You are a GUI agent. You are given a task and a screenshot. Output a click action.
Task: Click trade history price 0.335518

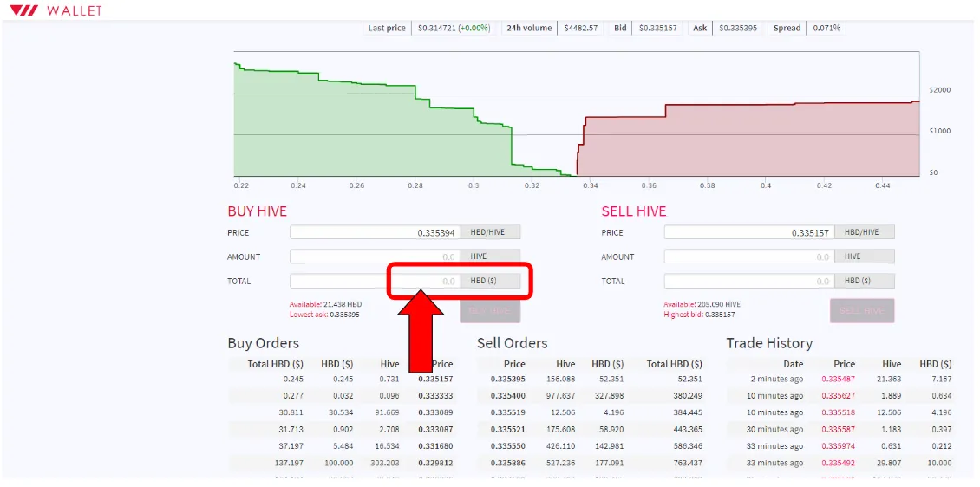pyautogui.click(x=838, y=412)
